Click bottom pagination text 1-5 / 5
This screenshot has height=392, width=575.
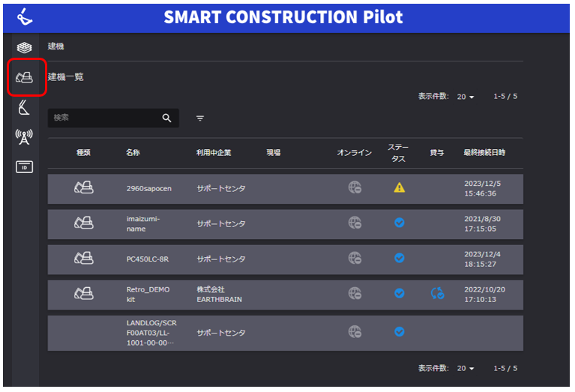click(505, 368)
